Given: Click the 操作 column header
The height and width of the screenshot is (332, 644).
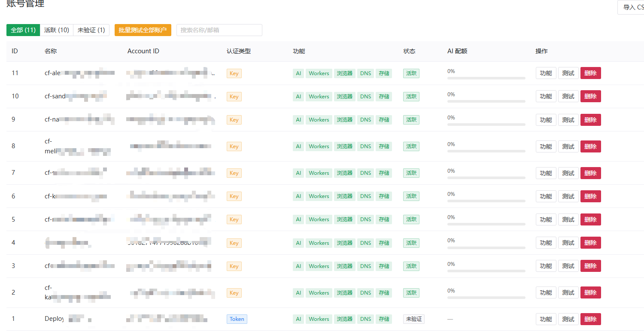Looking at the screenshot, I should pyautogui.click(x=542, y=51).
